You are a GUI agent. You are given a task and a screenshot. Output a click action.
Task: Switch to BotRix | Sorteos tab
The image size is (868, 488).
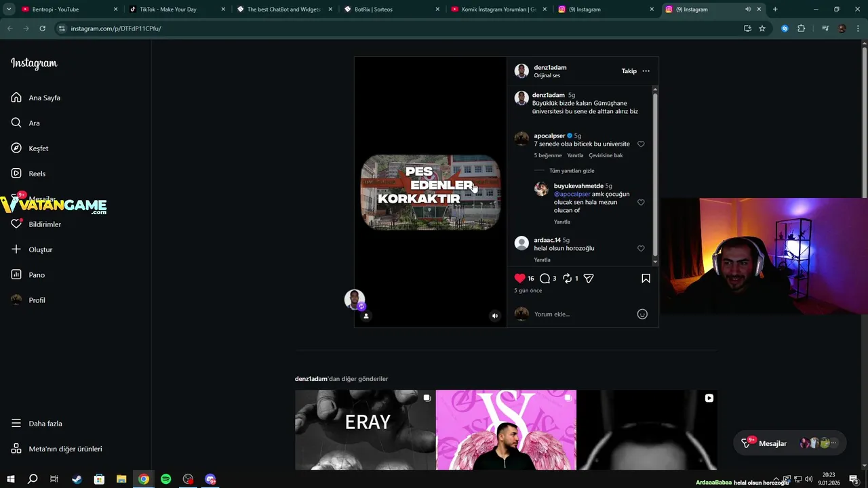391,9
